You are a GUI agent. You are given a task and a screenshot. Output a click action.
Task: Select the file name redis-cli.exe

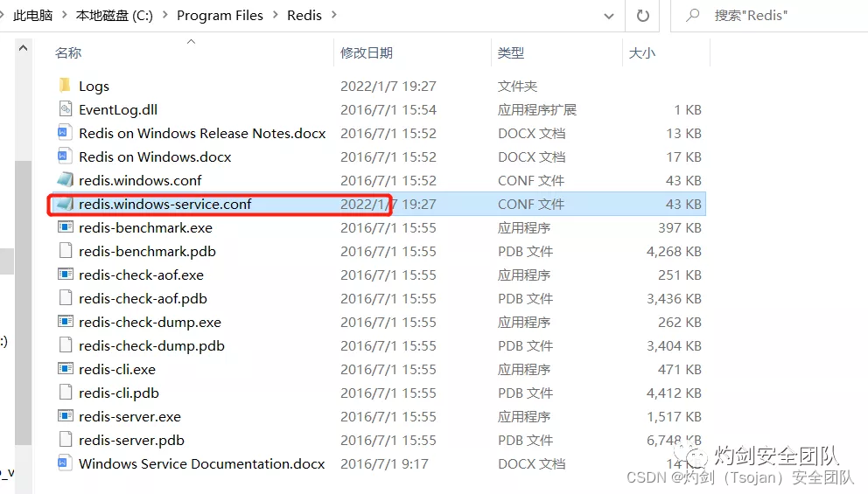click(116, 370)
